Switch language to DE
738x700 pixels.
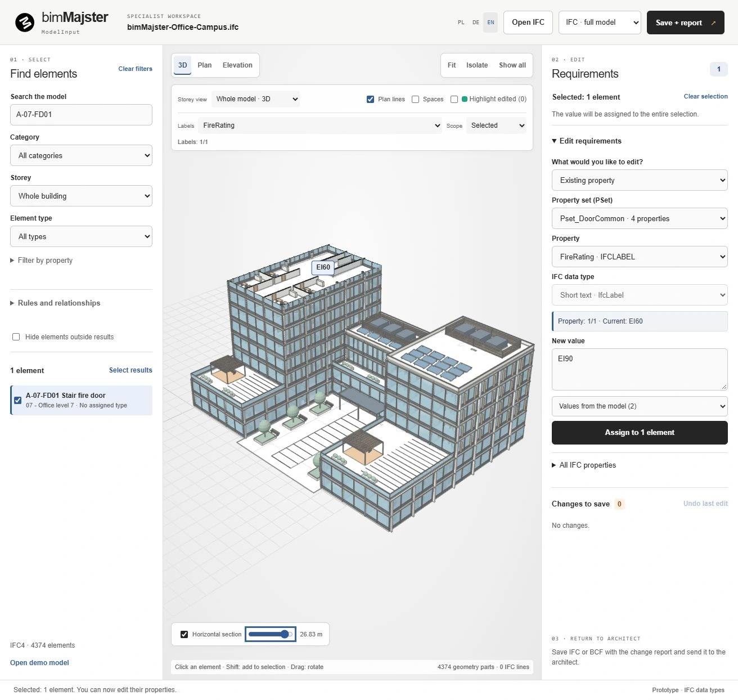click(x=476, y=23)
